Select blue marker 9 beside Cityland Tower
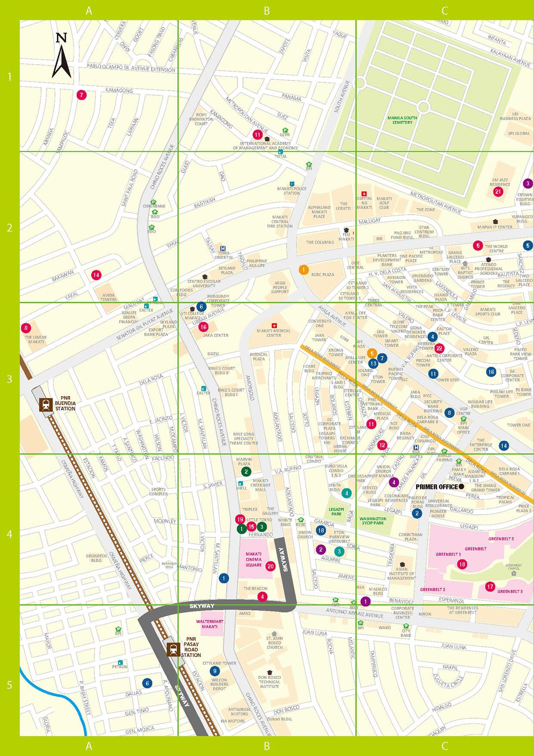This screenshot has width=534, height=756. click(x=214, y=671)
